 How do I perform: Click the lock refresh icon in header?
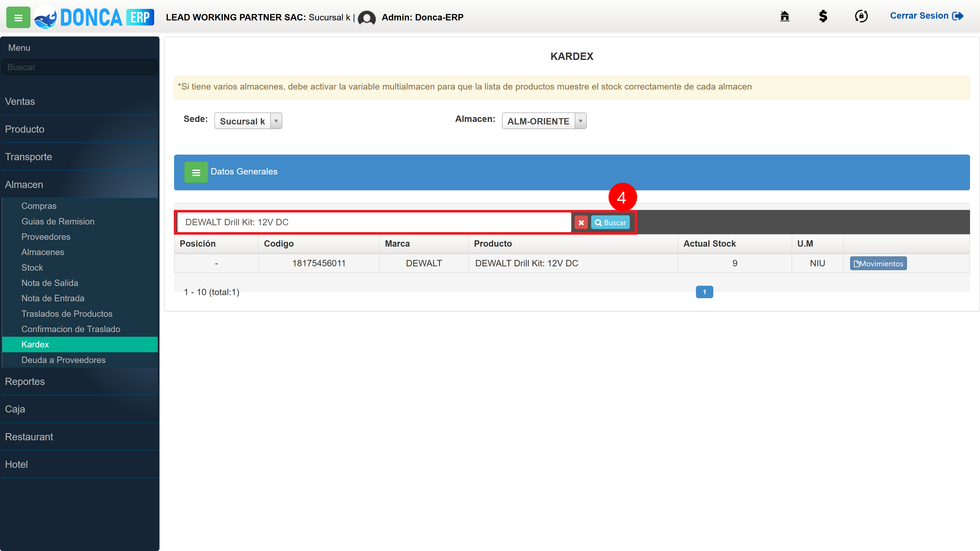pos(861,16)
